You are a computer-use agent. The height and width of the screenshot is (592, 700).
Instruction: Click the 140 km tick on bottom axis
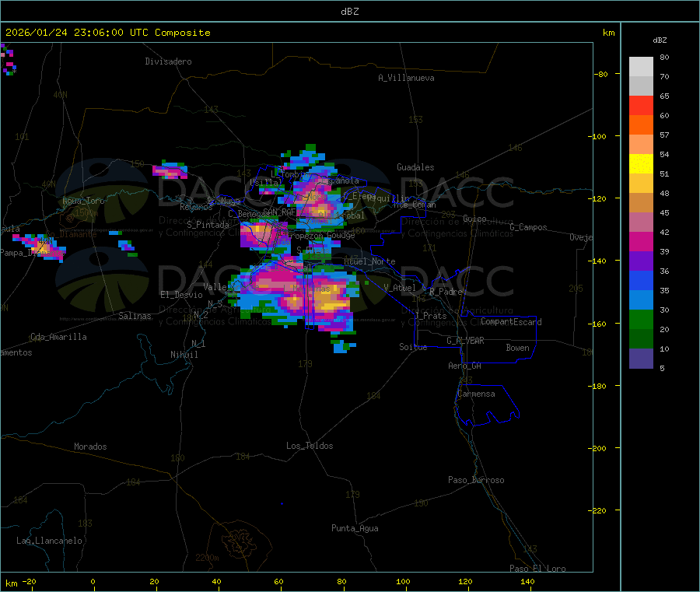527,581
